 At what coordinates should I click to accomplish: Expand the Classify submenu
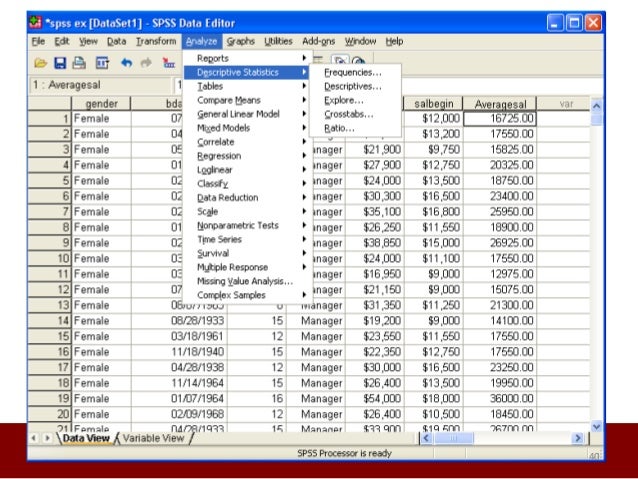pos(248,184)
